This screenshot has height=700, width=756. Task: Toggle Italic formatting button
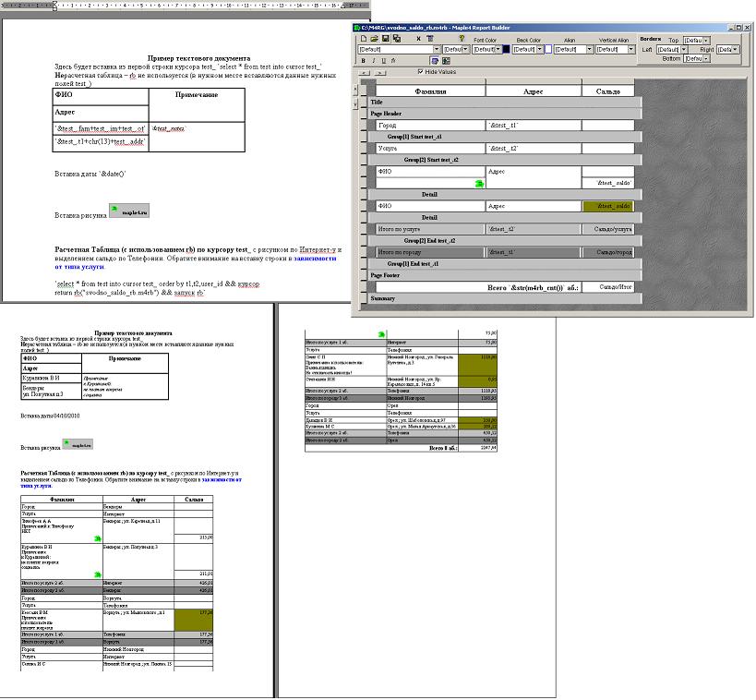pos(374,60)
